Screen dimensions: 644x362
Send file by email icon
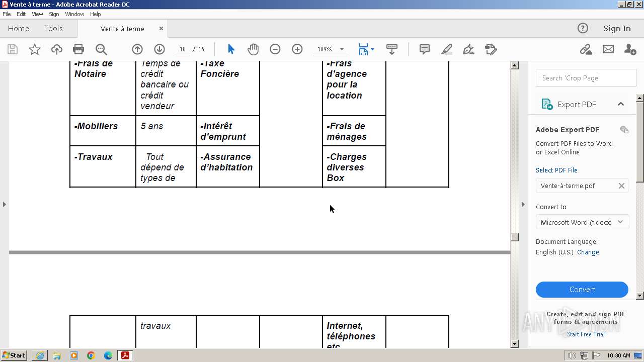pos(608,49)
